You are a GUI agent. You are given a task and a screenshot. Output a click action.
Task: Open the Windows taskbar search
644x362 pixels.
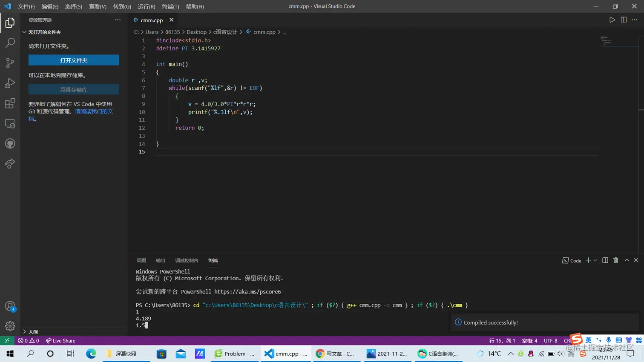tap(30, 353)
